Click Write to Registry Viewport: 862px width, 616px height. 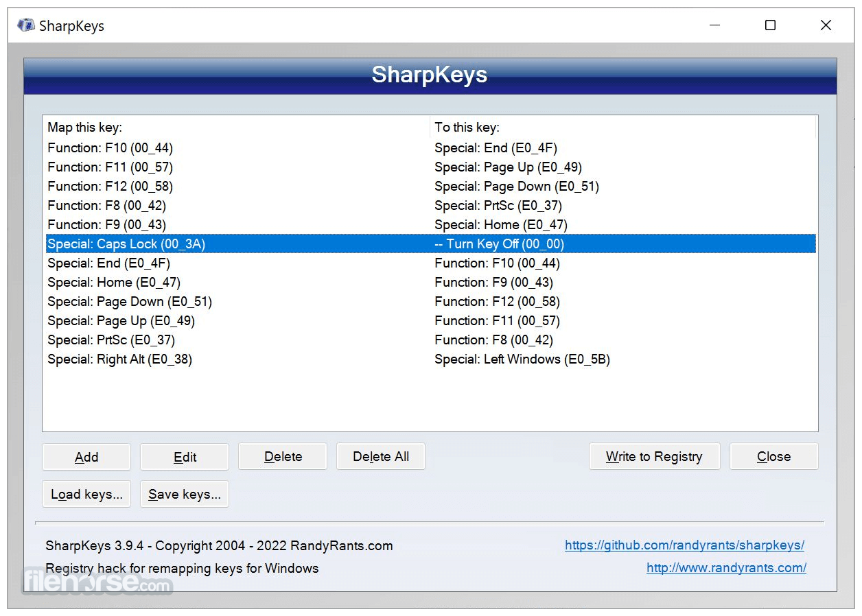pyautogui.click(x=654, y=457)
